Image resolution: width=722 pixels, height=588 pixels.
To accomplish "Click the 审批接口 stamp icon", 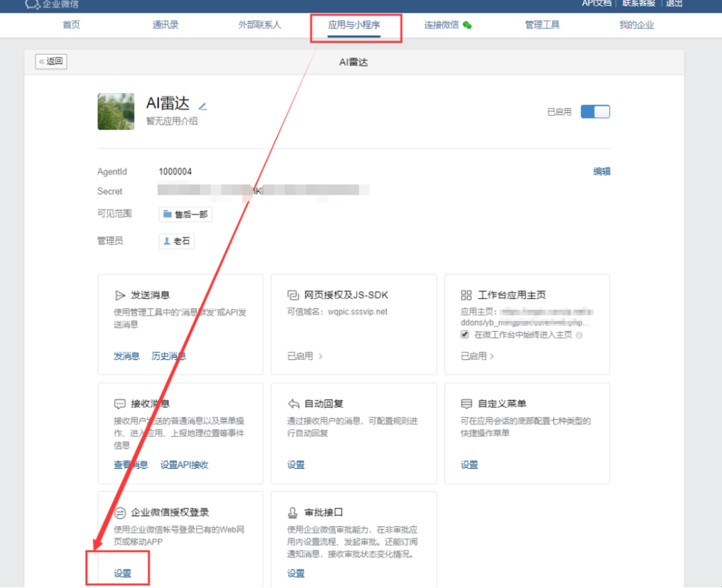I will [293, 513].
